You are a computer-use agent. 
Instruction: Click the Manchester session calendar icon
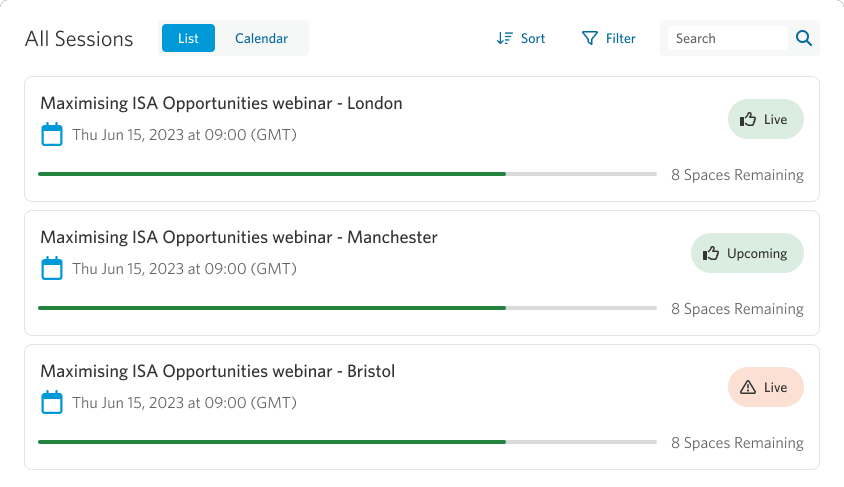52,269
